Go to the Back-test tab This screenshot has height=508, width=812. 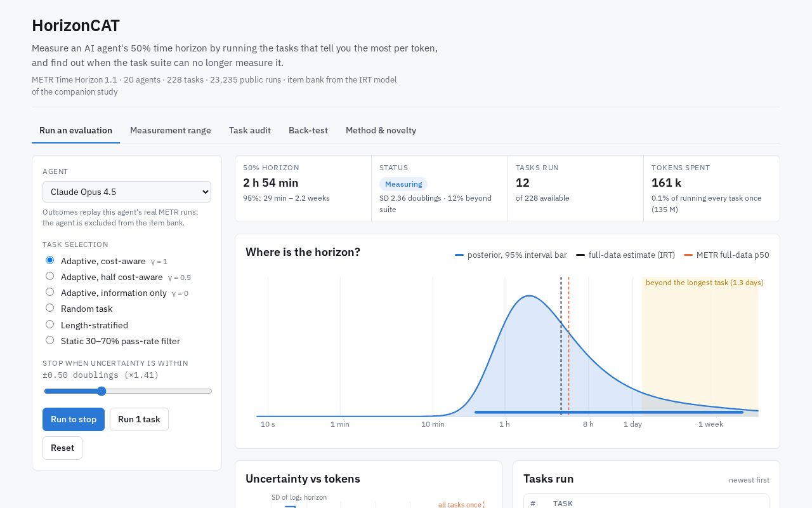tap(308, 130)
